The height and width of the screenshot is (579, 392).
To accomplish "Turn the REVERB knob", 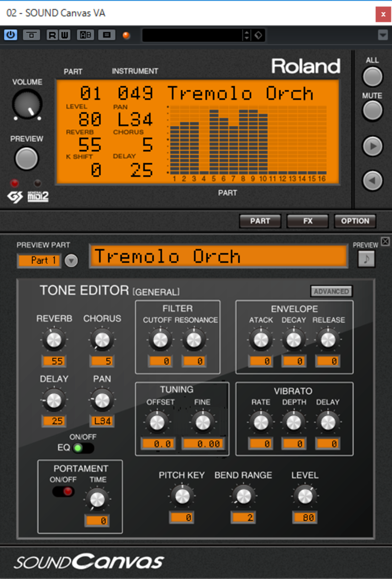I will [54, 340].
